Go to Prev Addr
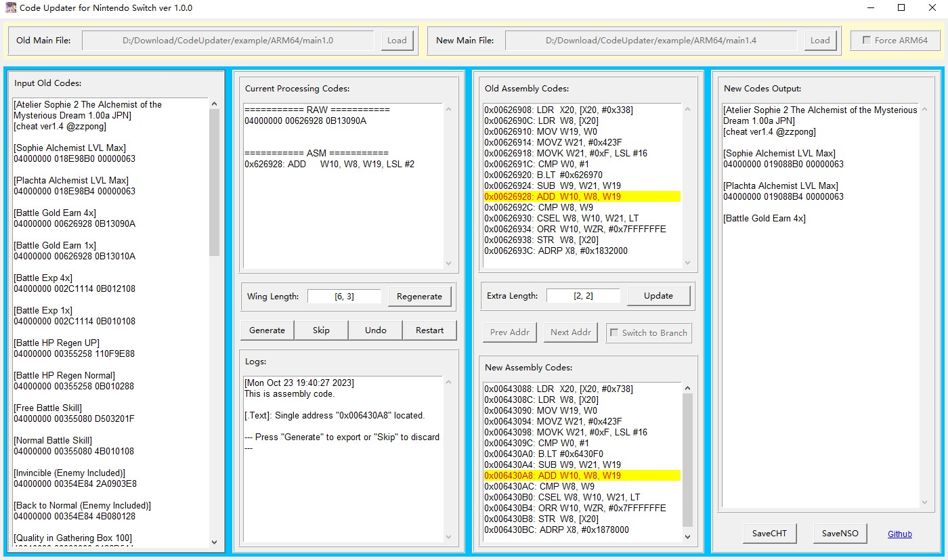 click(x=509, y=332)
